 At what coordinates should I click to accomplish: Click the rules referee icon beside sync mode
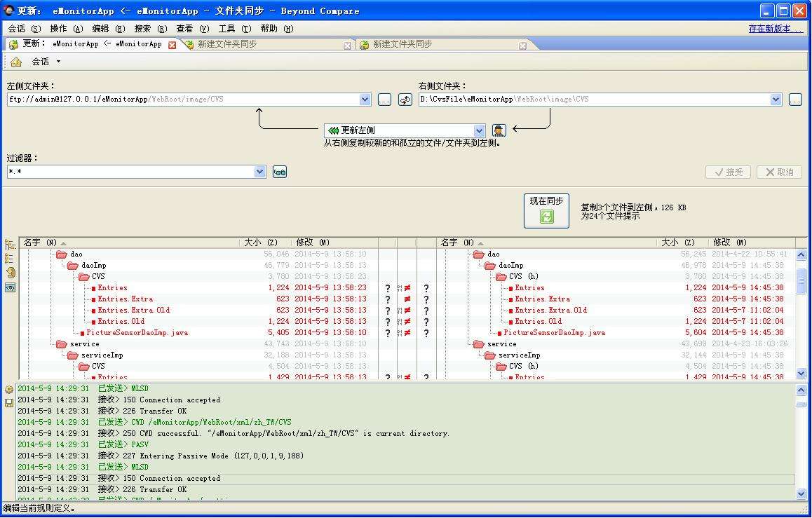pos(499,130)
